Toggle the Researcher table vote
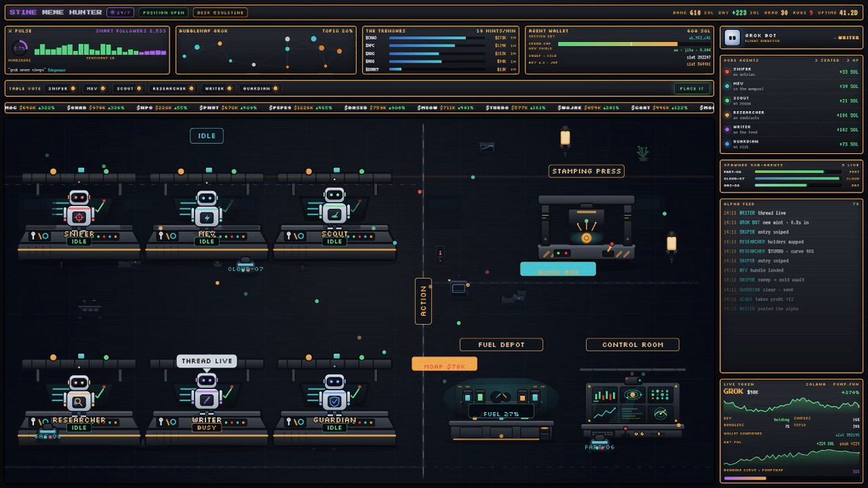 174,88
